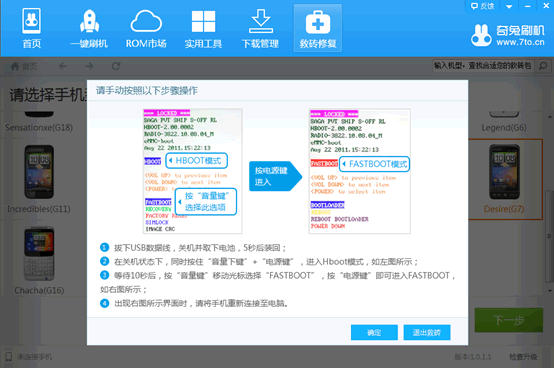This screenshot has height=368, width=554.
Task: Go forward with the right arrow
Action: [89, 66]
